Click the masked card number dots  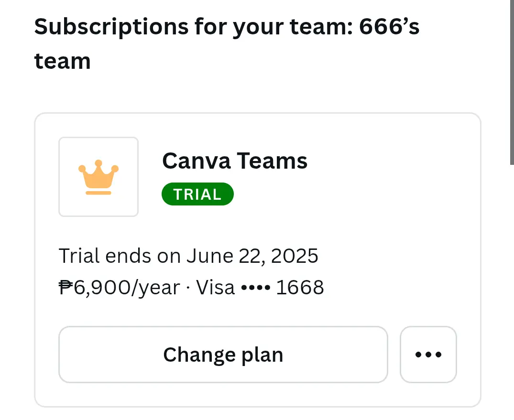[x=256, y=288]
